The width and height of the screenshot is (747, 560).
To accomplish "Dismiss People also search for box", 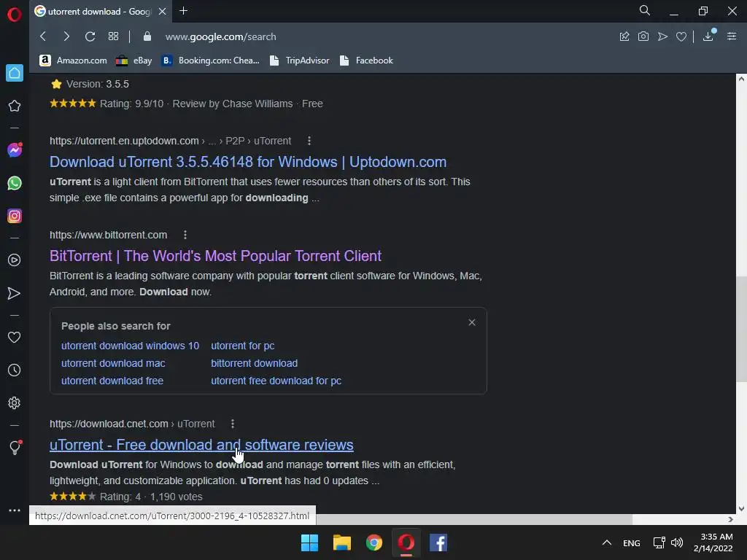I will [x=472, y=322].
